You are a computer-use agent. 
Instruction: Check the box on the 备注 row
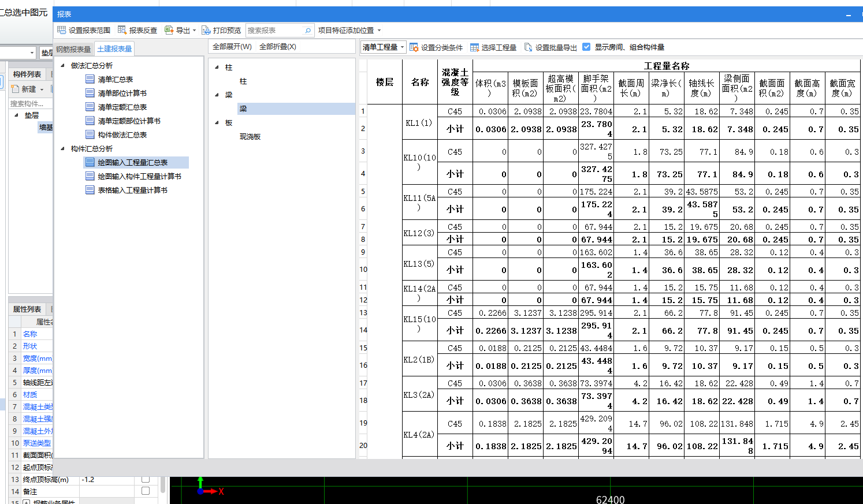[x=146, y=491]
